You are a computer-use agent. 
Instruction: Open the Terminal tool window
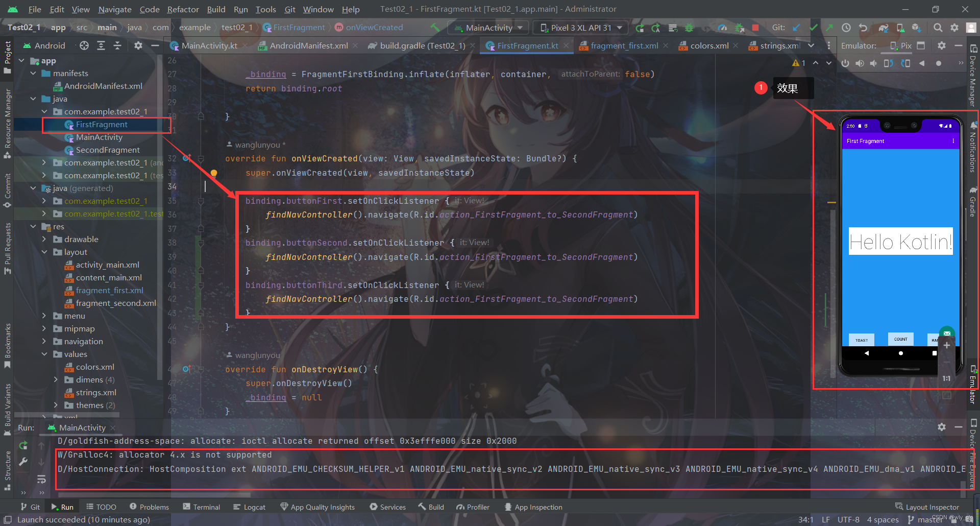click(x=201, y=507)
